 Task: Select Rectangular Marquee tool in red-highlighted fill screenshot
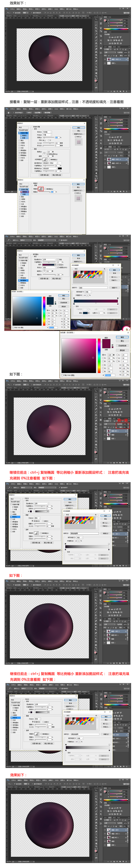tap(96, 394)
